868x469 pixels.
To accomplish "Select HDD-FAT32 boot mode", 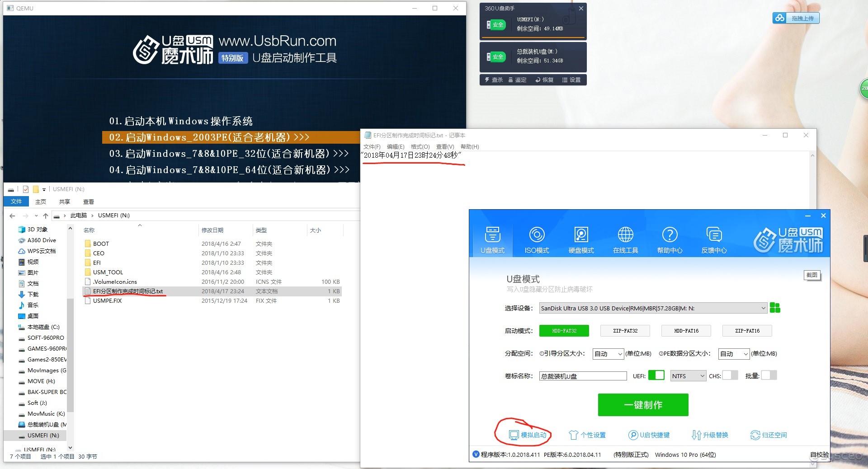I will pyautogui.click(x=564, y=331).
